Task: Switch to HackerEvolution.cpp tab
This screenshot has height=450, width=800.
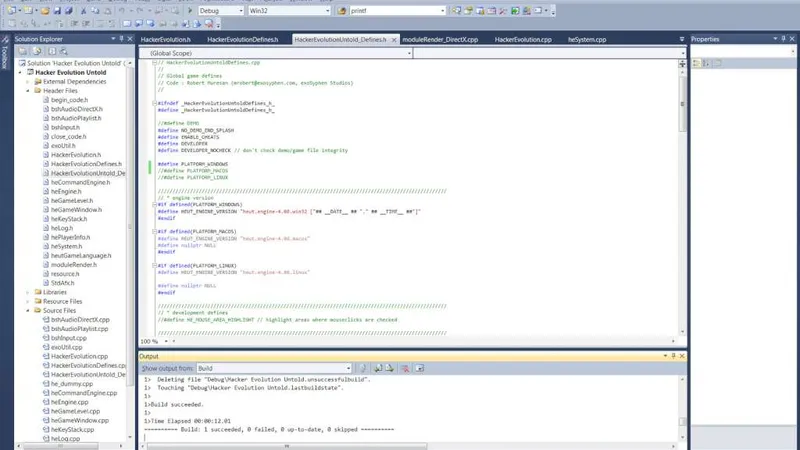Action: click(523, 39)
